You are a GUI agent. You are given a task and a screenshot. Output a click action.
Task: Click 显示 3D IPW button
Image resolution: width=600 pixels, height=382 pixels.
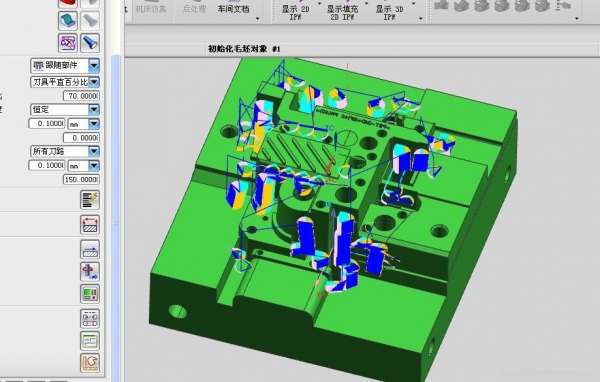tap(389, 12)
